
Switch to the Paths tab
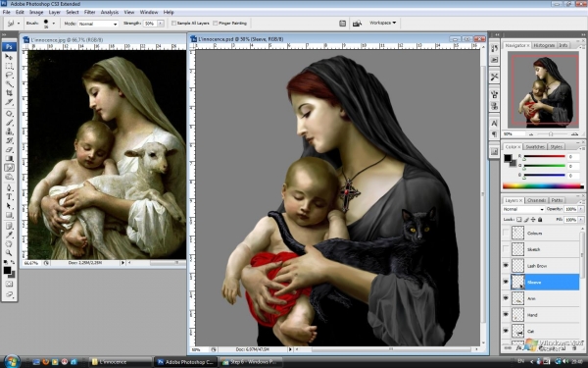557,200
